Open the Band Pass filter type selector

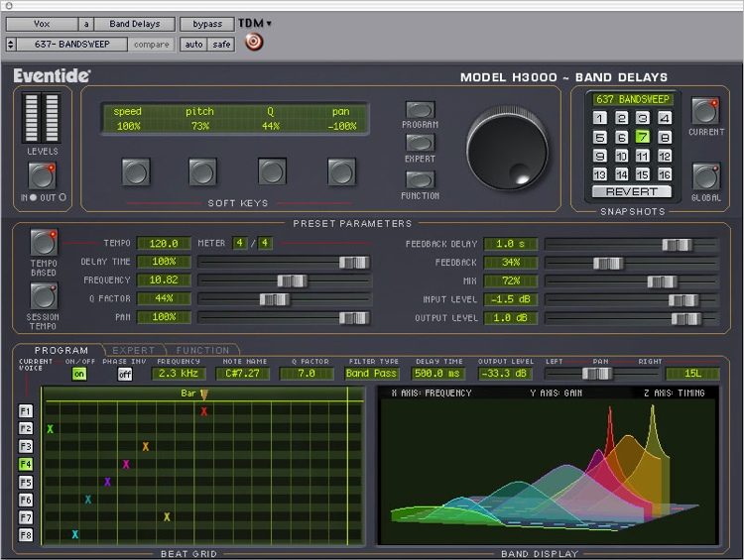pyautogui.click(x=371, y=374)
